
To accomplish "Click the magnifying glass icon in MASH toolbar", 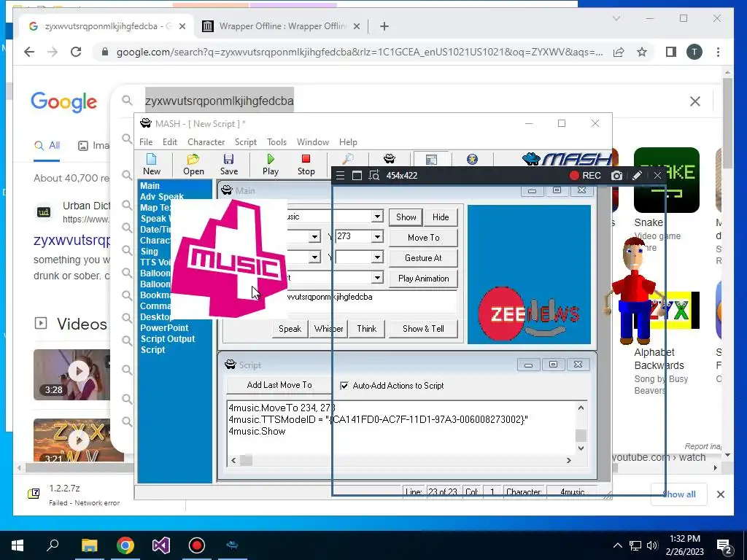I will [x=348, y=159].
